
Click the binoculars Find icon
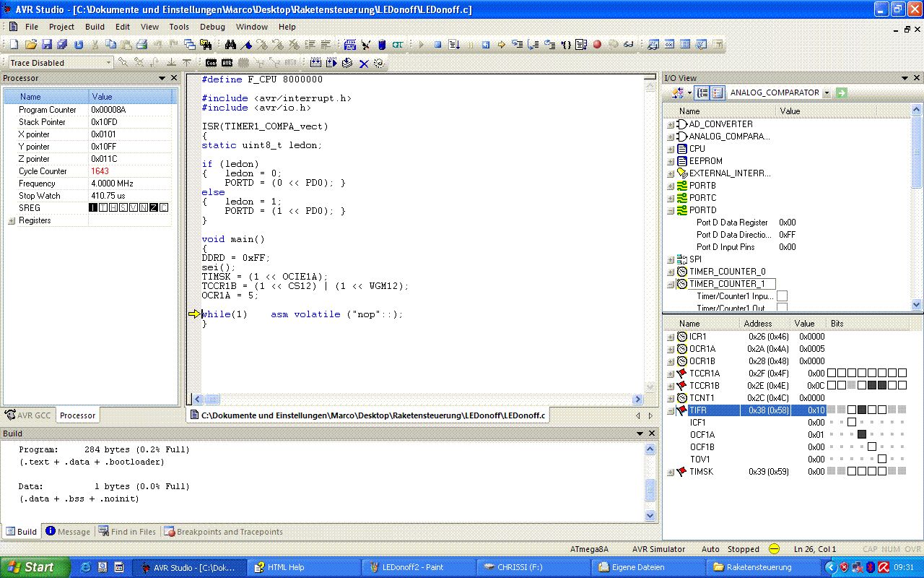pyautogui.click(x=231, y=45)
